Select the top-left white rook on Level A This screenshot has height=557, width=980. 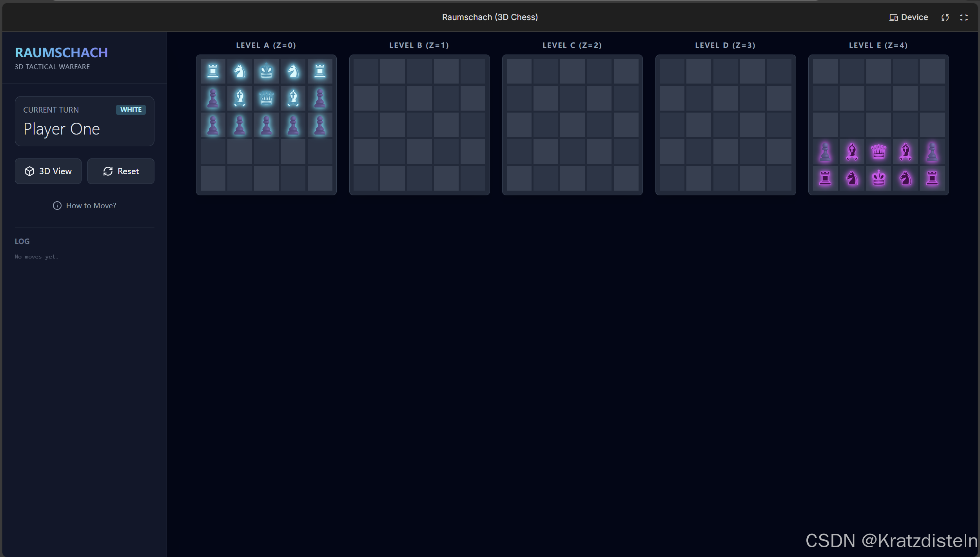point(213,71)
